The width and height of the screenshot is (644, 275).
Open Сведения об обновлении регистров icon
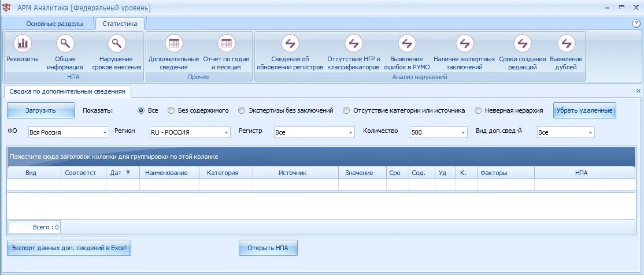[290, 43]
